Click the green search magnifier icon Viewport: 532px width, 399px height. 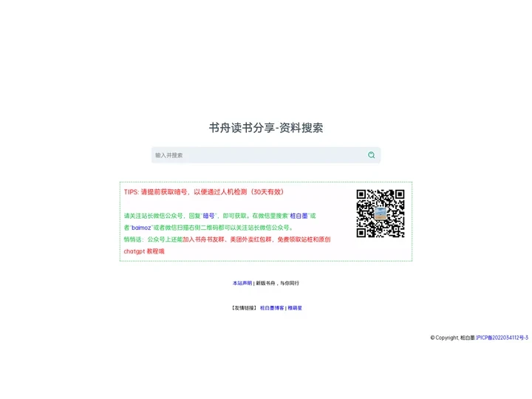tap(371, 155)
